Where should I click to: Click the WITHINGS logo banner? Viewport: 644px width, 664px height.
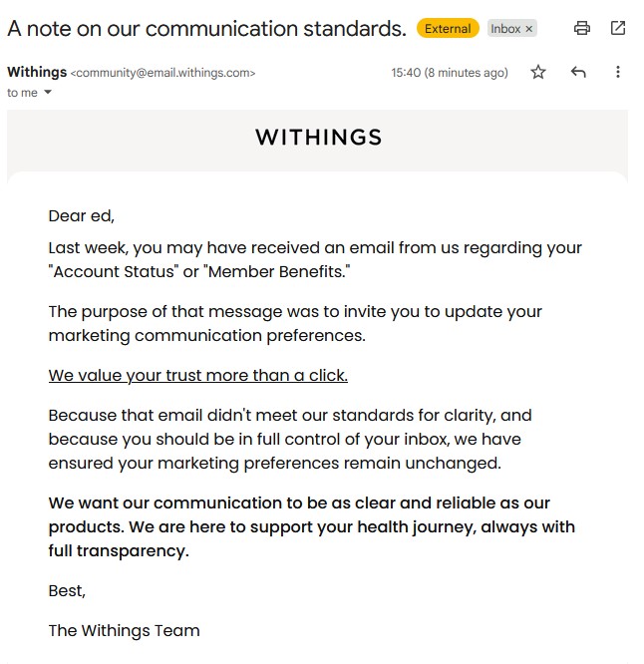tap(318, 138)
